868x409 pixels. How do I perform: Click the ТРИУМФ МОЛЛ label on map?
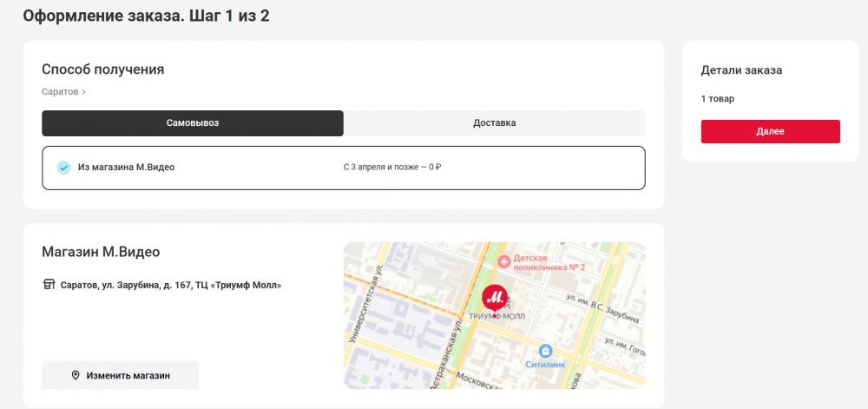pos(497,317)
